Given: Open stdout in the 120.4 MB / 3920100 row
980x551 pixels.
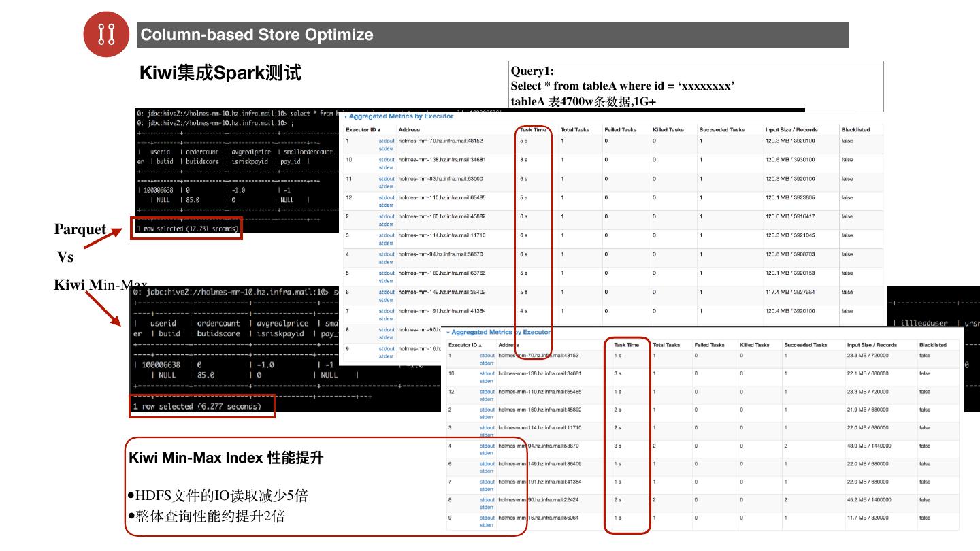Looking at the screenshot, I should (386, 311).
